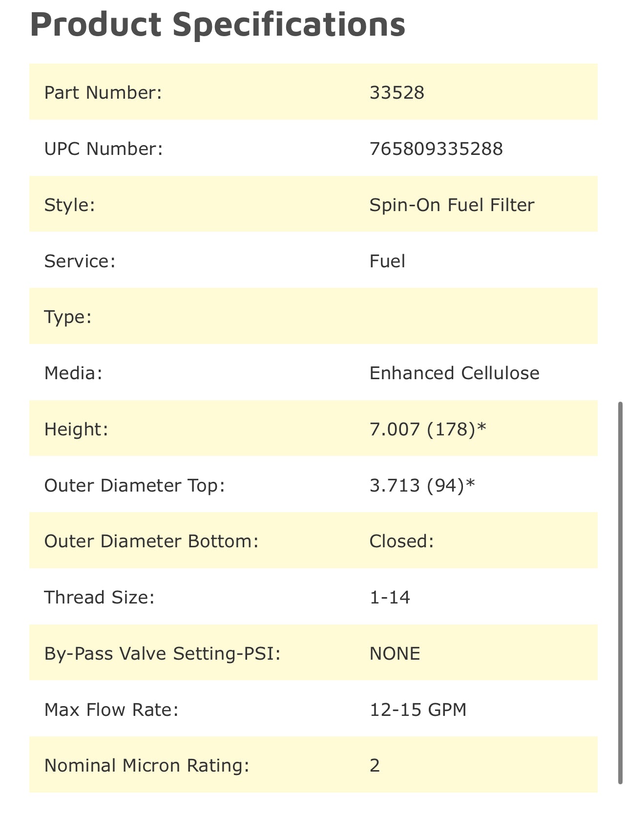
Task: Click the Closed: value for bottom diameter
Action: [401, 541]
